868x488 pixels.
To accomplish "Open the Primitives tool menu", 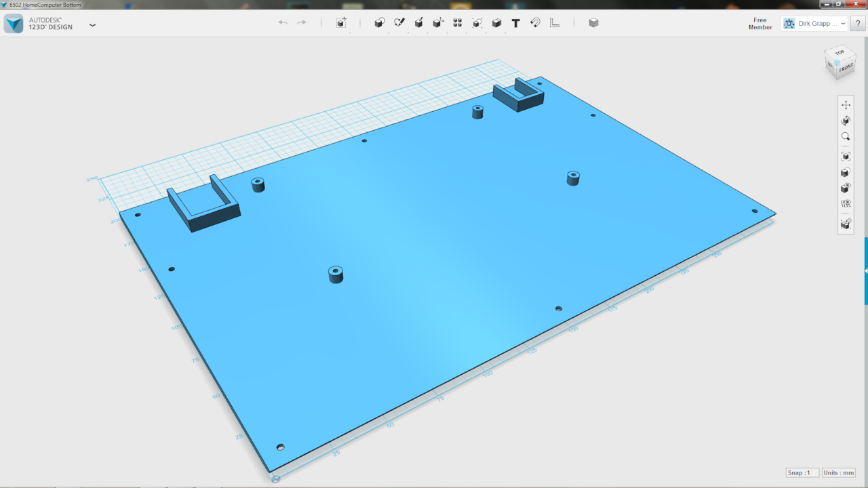I will (x=380, y=23).
